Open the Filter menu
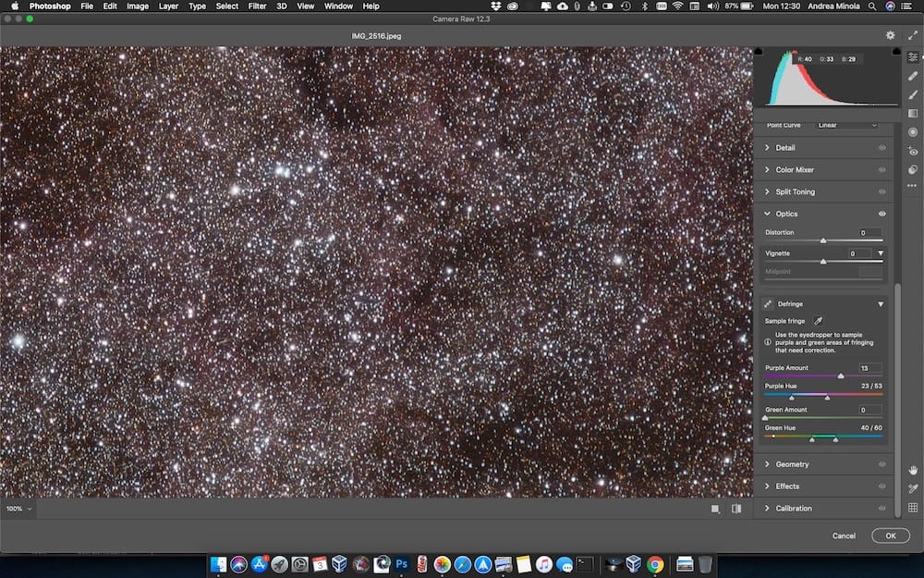This screenshot has width=924, height=578. click(257, 6)
